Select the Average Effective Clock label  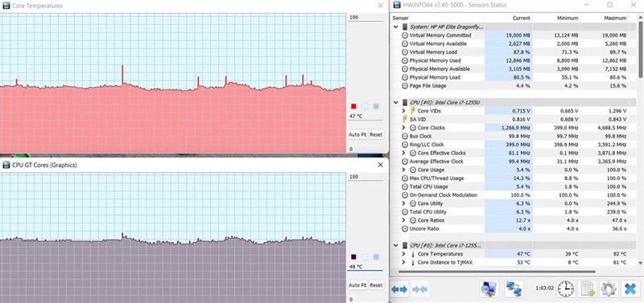pyautogui.click(x=436, y=162)
